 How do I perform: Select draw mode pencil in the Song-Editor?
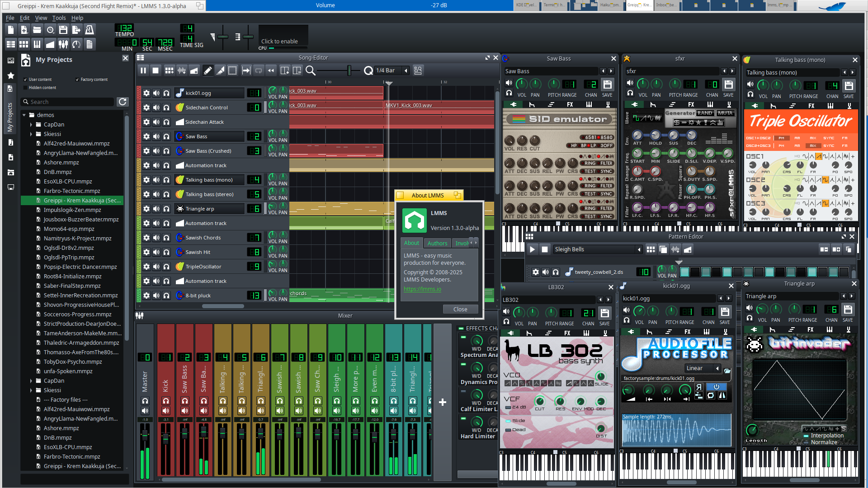point(208,70)
